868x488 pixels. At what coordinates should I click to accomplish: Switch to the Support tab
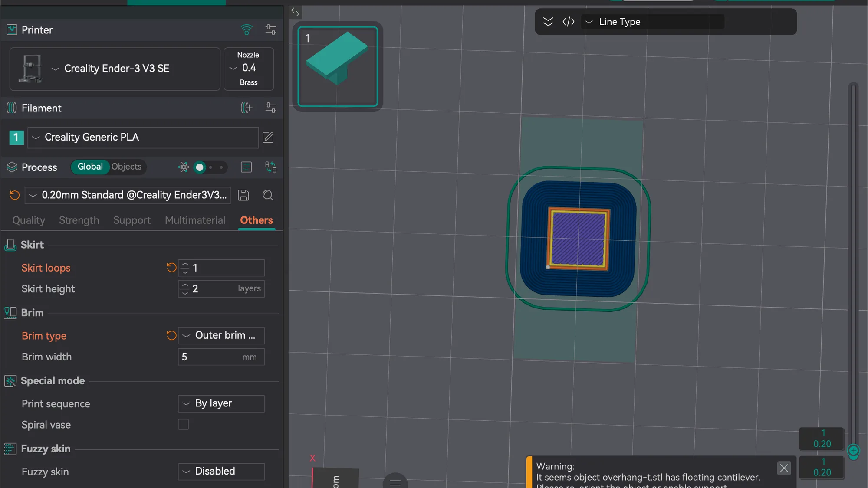point(132,220)
